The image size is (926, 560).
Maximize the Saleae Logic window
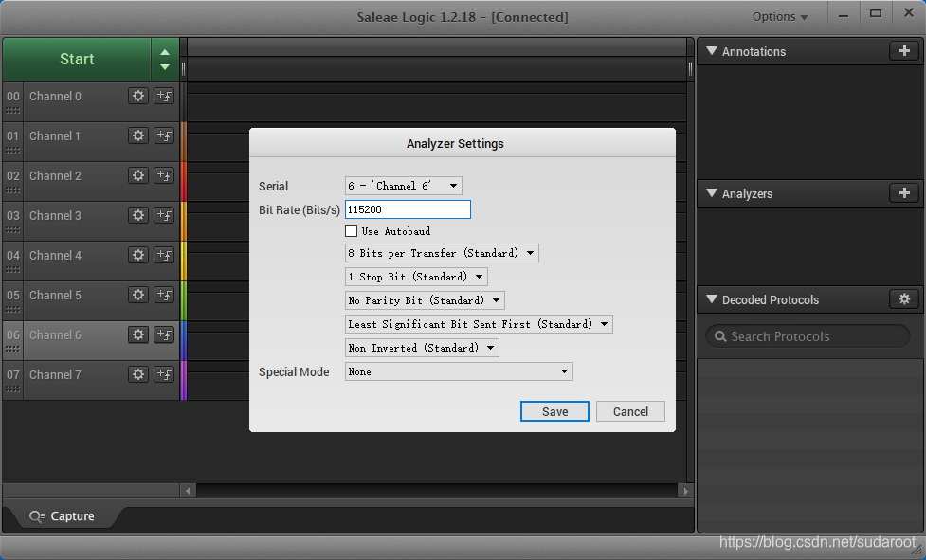click(876, 14)
